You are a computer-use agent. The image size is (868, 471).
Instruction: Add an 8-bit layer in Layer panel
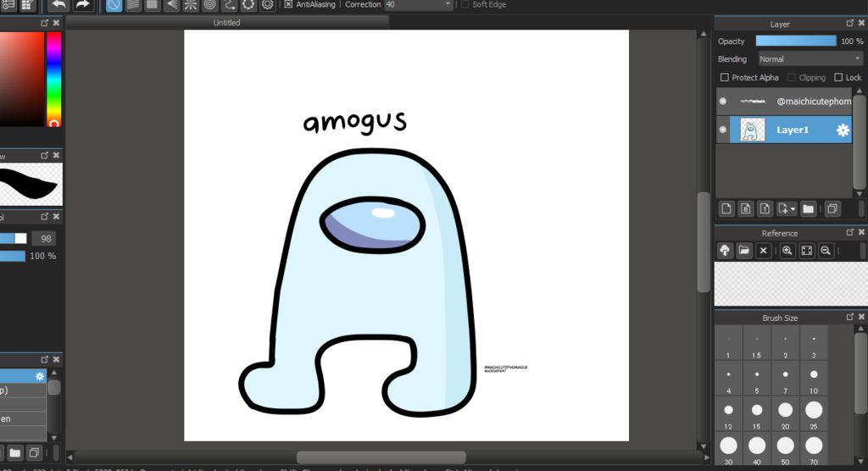[x=746, y=208]
